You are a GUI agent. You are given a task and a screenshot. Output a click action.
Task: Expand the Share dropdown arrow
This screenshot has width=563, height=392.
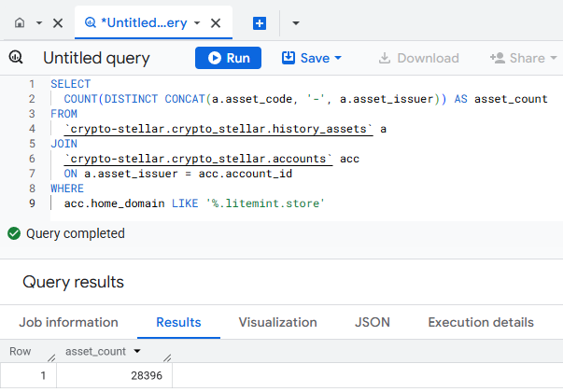[x=554, y=58]
